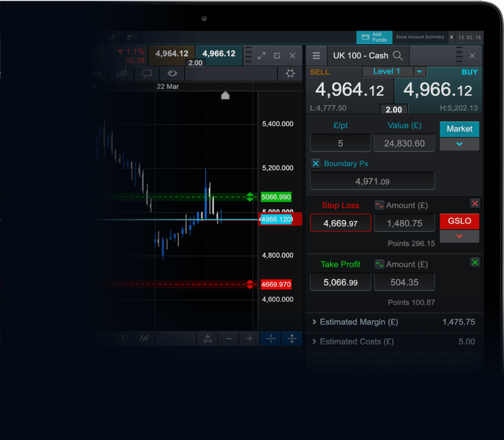The width and height of the screenshot is (504, 440).
Task: Click the 4,669.97 Stop Loss input field
Action: [x=340, y=223]
